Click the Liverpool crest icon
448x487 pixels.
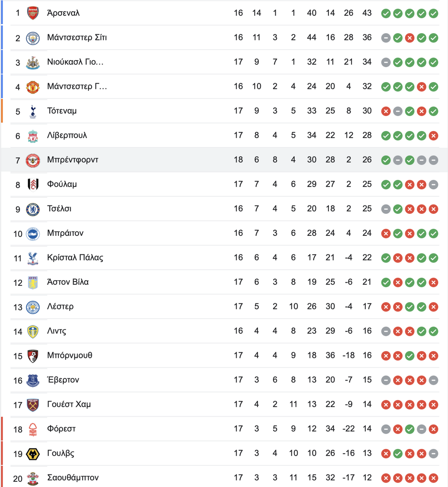[x=33, y=136]
